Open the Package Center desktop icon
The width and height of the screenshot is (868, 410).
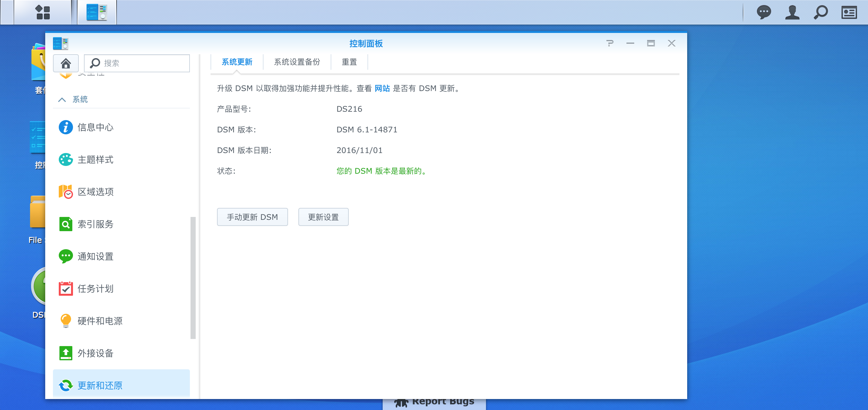[x=38, y=62]
